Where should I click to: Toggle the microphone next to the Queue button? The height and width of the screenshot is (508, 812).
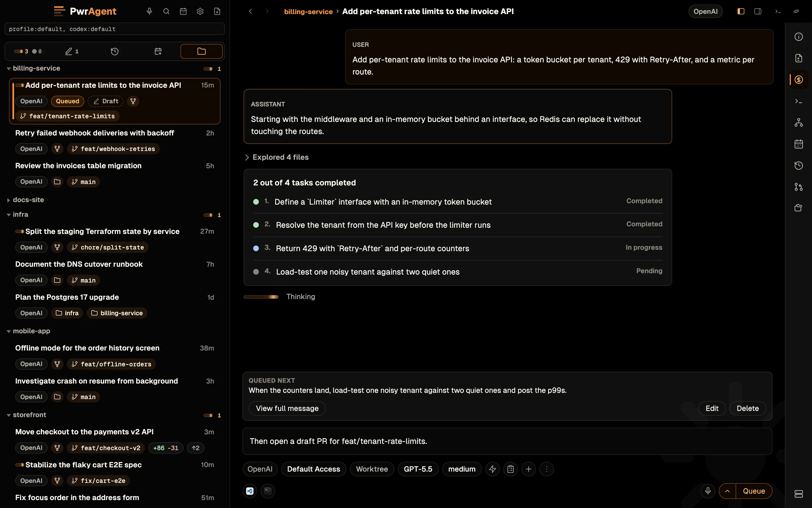[708, 491]
